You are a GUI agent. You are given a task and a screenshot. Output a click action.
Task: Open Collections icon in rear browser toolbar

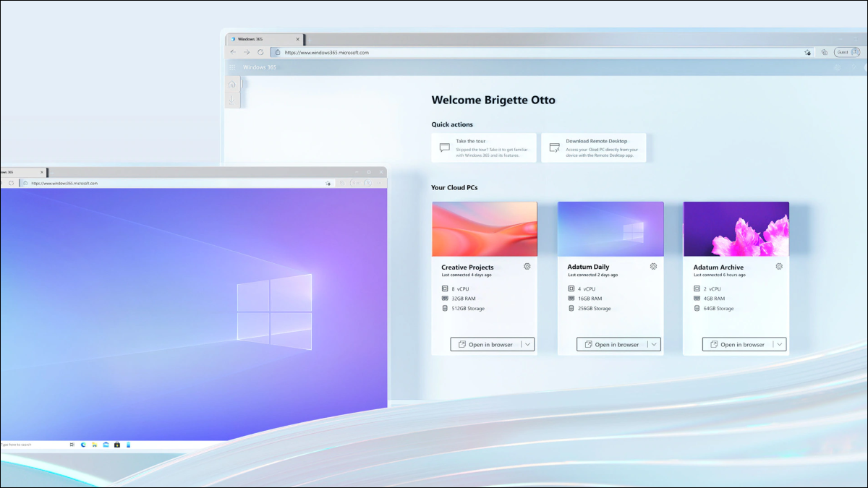coord(825,52)
